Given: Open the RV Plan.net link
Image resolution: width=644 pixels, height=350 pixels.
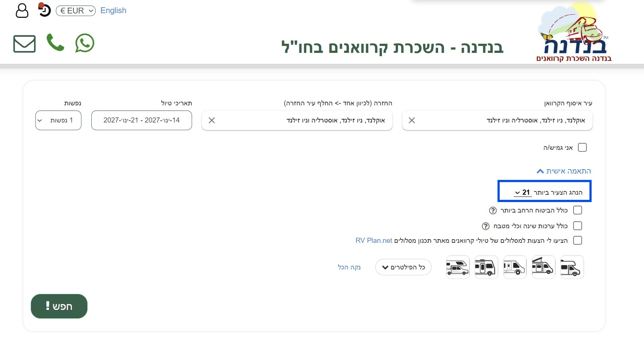Looking at the screenshot, I should pos(373,241).
